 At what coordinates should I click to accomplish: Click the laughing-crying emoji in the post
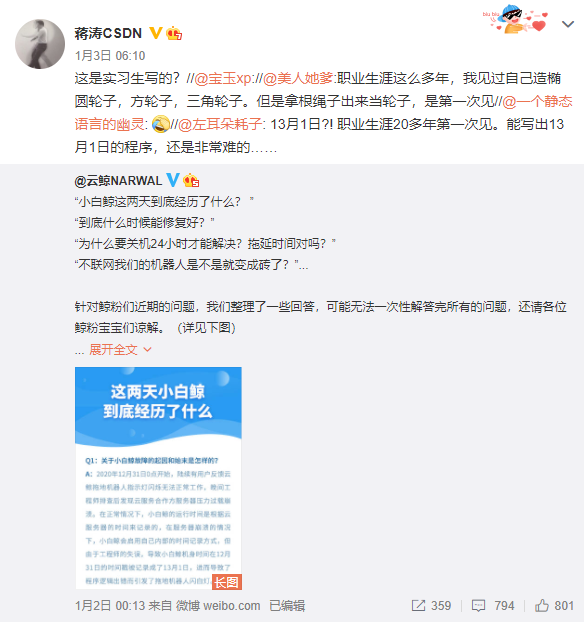(161, 124)
